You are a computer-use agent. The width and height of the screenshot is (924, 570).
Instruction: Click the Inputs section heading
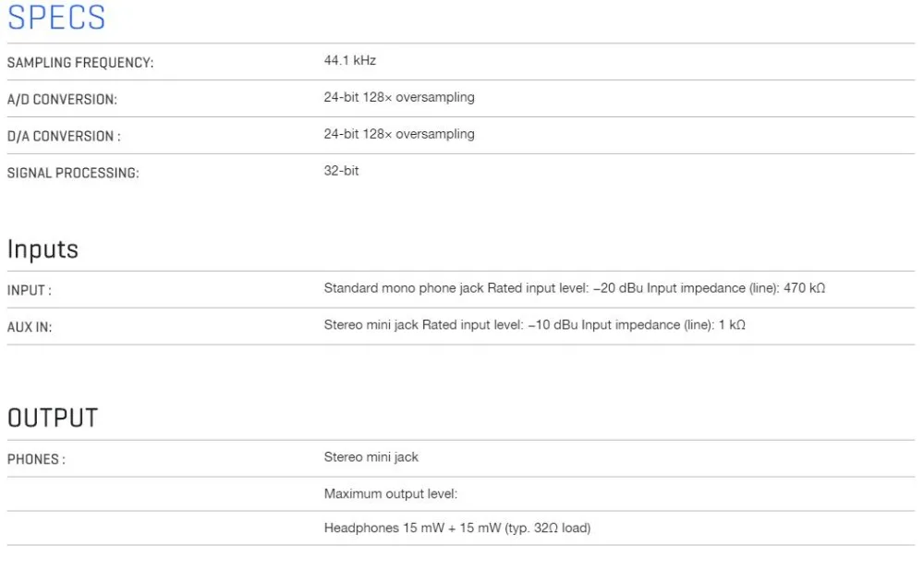[43, 249]
